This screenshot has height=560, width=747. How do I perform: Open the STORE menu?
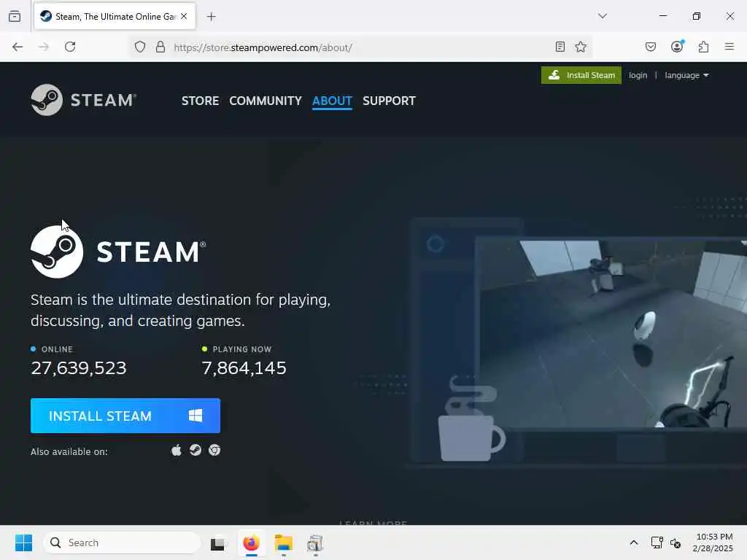pyautogui.click(x=200, y=101)
